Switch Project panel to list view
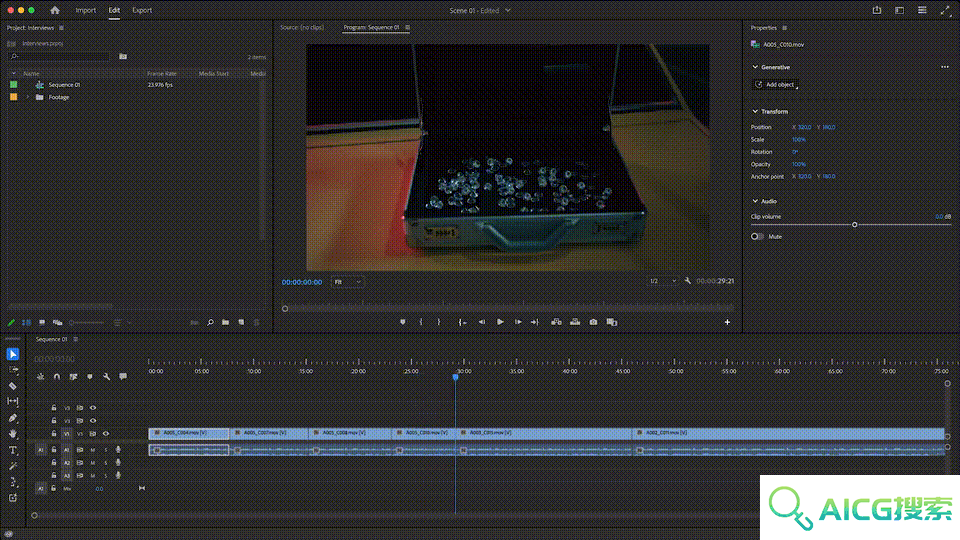 click(26, 322)
